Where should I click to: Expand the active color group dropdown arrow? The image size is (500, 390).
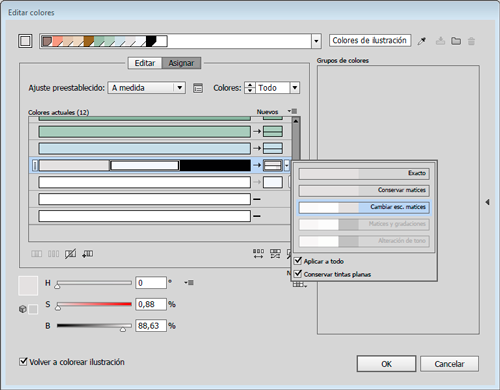(316, 41)
